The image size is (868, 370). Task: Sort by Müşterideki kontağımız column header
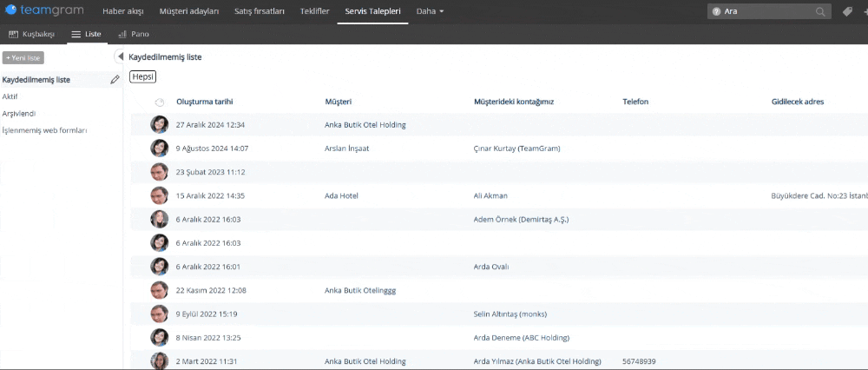point(514,102)
